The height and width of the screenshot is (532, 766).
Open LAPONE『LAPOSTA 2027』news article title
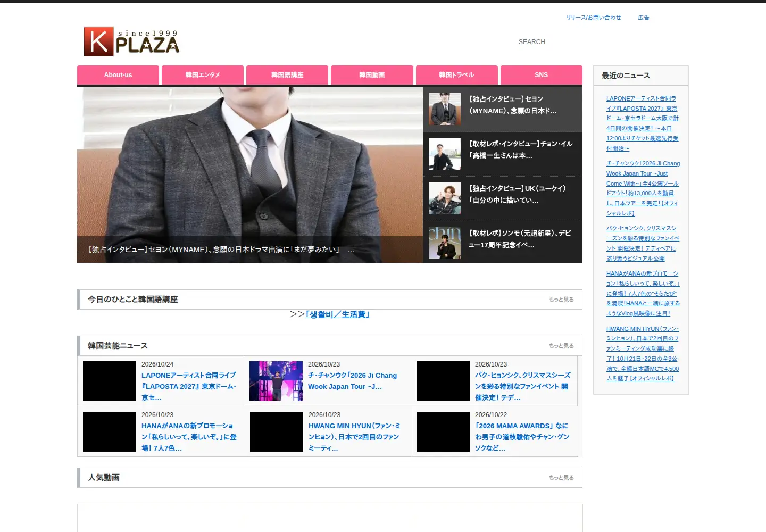tap(189, 386)
